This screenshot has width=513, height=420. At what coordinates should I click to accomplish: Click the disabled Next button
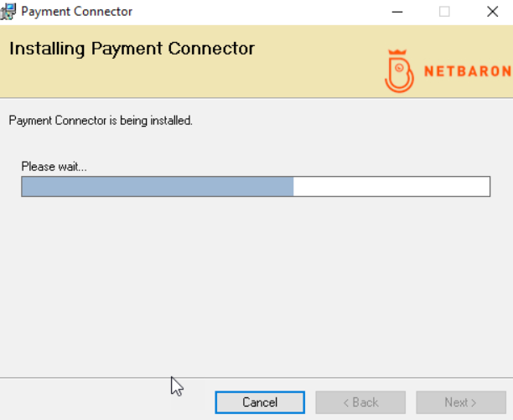(x=460, y=402)
